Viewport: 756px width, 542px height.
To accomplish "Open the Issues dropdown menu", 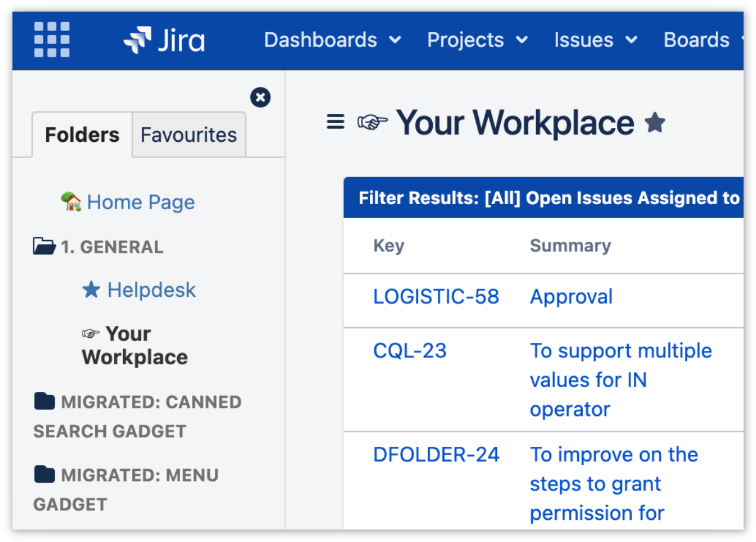I will 595,40.
